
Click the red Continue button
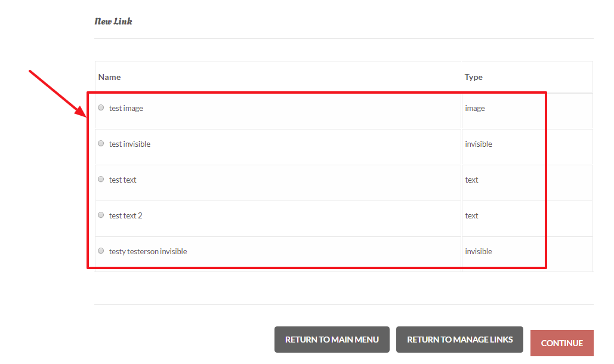click(562, 343)
